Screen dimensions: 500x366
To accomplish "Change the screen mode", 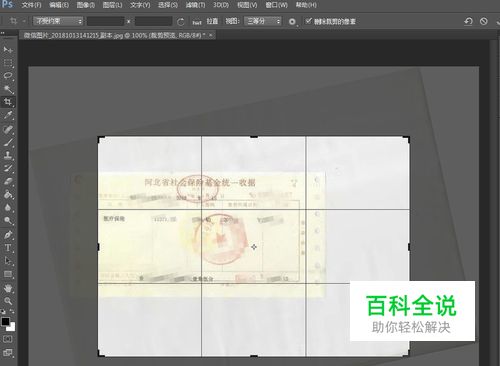I will (x=8, y=353).
